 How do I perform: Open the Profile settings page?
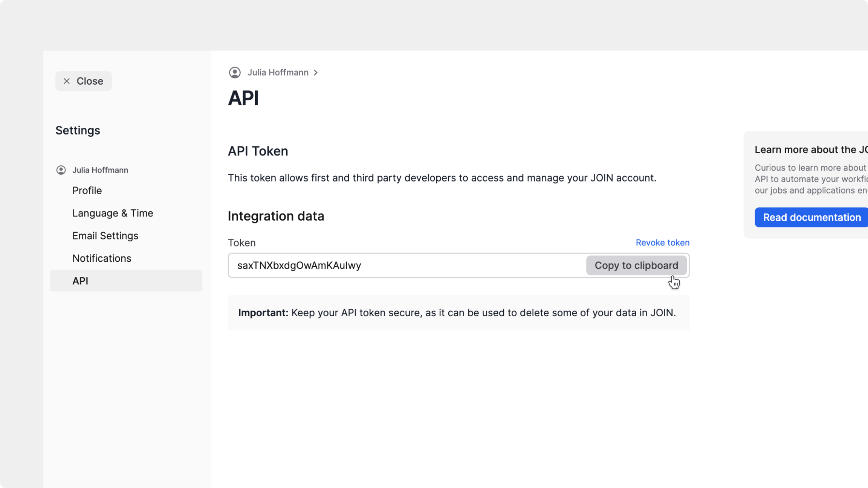pos(87,191)
